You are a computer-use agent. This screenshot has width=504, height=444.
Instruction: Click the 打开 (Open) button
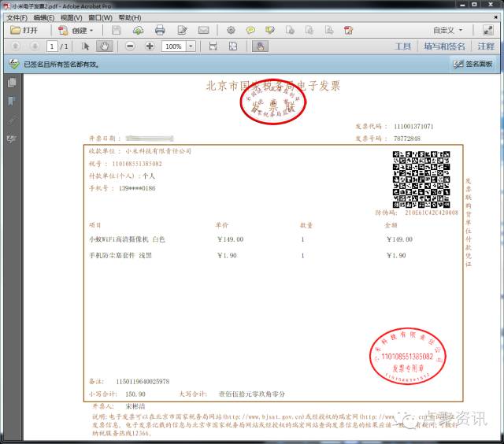pos(24,30)
